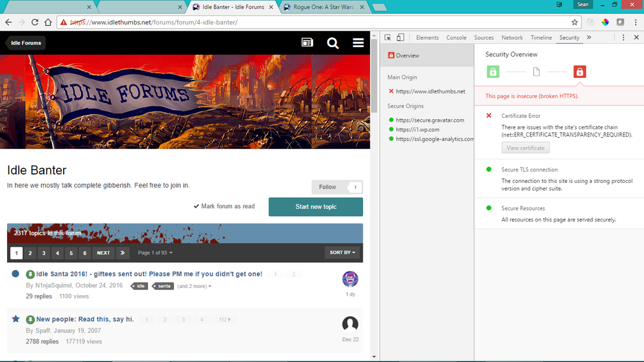Screen dimensions: 644x362
Task: Click the gray square extension icon
Action: click(x=621, y=22)
